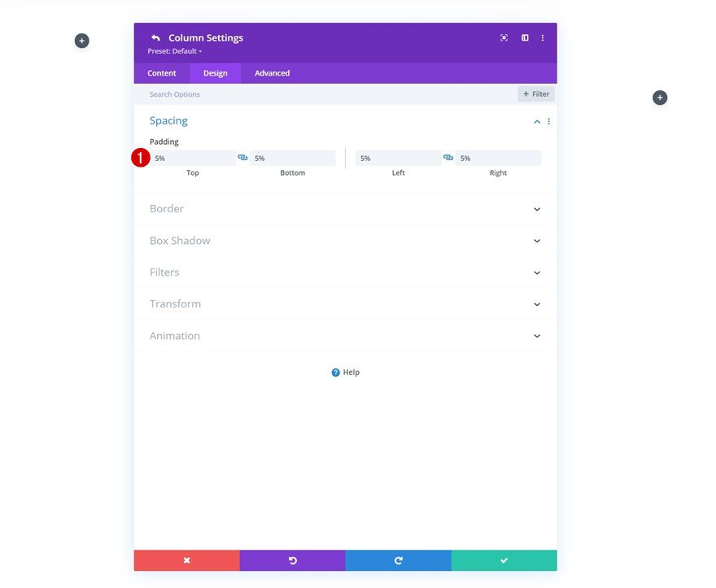This screenshot has height=588, width=716.
Task: Click the Filter button above Spacing
Action: (x=536, y=94)
